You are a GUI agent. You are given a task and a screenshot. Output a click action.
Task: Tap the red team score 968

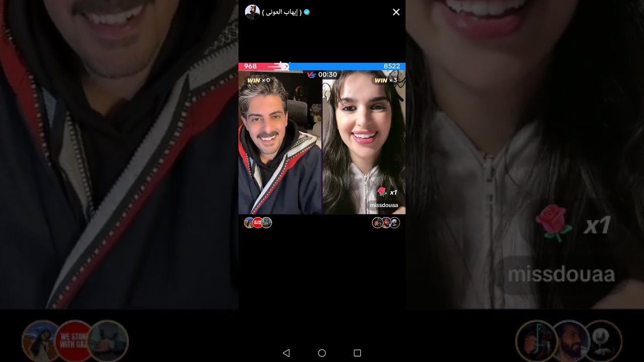[250, 66]
